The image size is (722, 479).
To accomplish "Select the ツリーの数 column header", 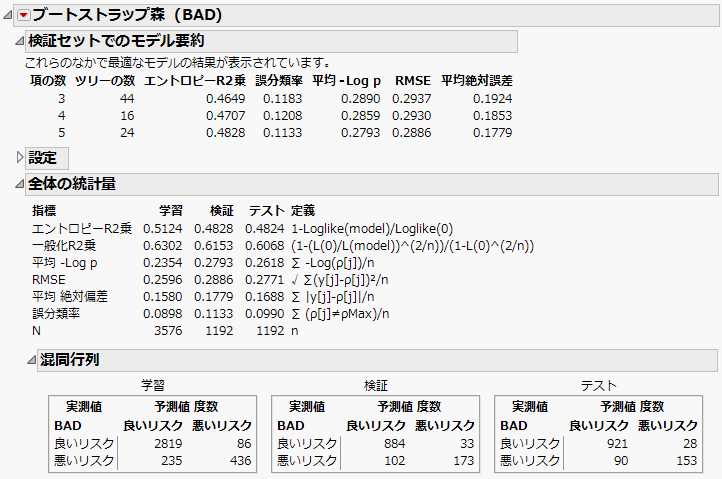I will [x=107, y=80].
